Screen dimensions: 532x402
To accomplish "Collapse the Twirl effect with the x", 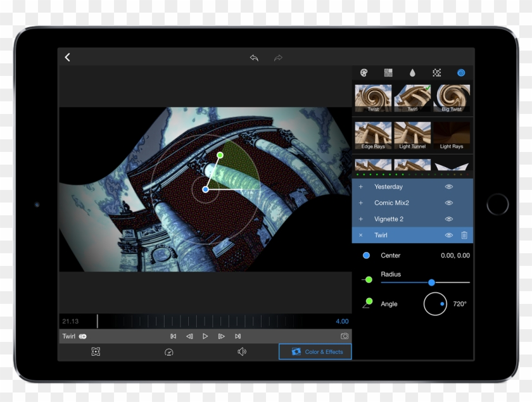I will pyautogui.click(x=361, y=235).
